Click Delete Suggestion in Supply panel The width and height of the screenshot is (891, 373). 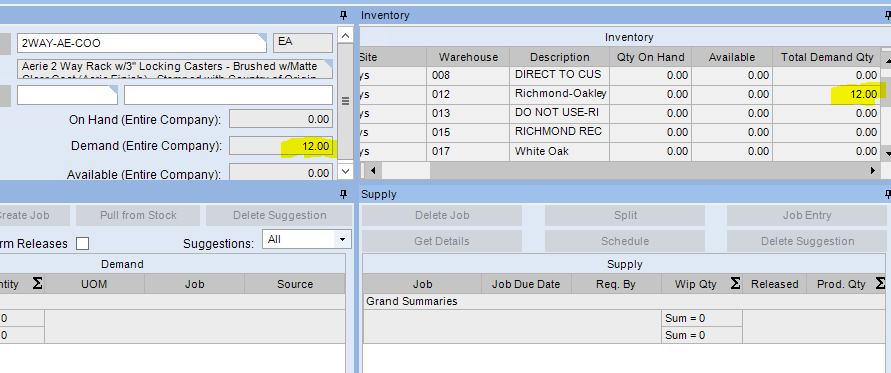(807, 241)
